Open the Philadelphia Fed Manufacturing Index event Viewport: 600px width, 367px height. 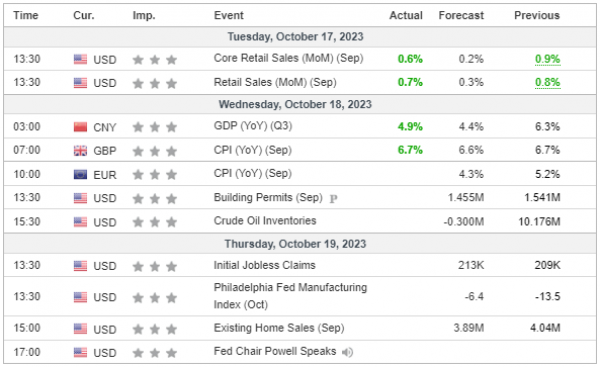(x=290, y=296)
